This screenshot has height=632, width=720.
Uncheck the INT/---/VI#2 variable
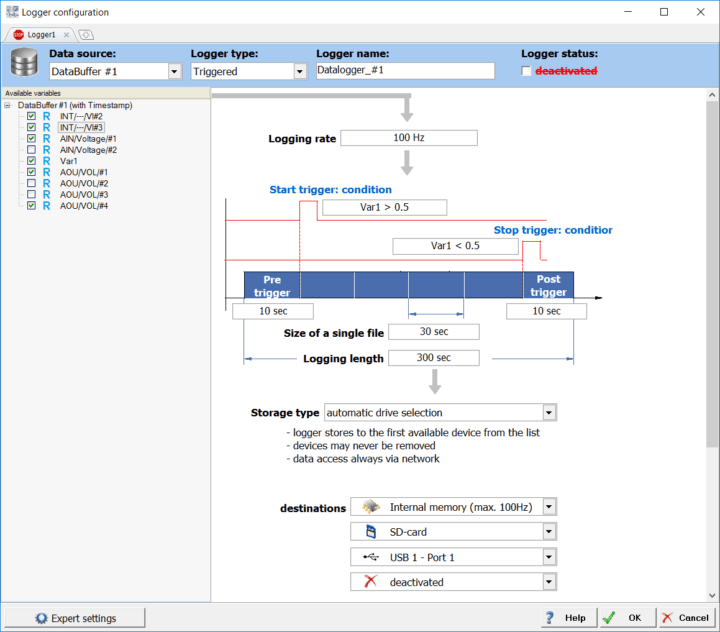point(31,116)
